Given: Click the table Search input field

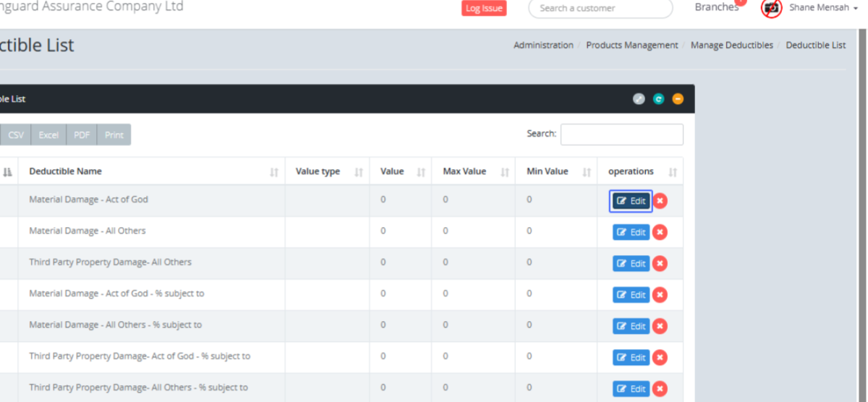Looking at the screenshot, I should [621, 134].
